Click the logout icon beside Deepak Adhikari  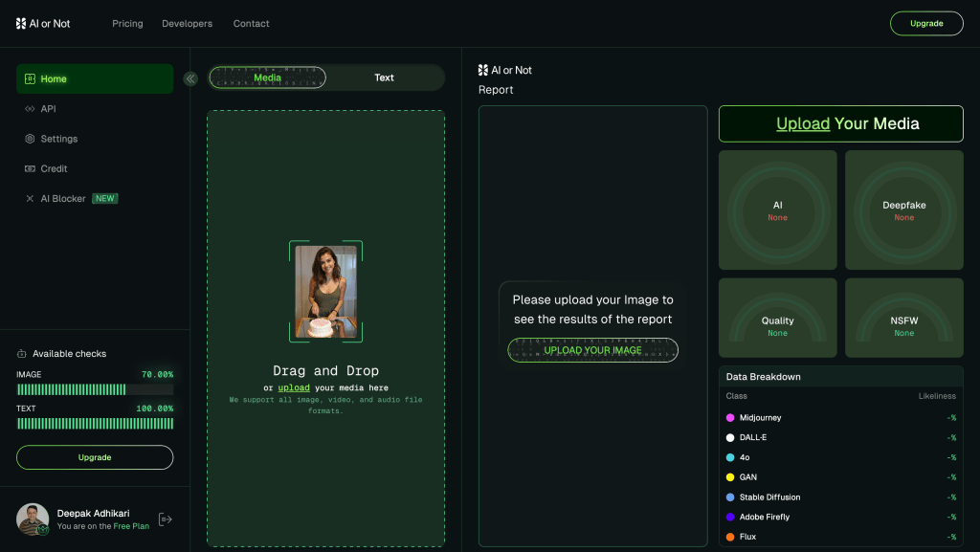[166, 519]
